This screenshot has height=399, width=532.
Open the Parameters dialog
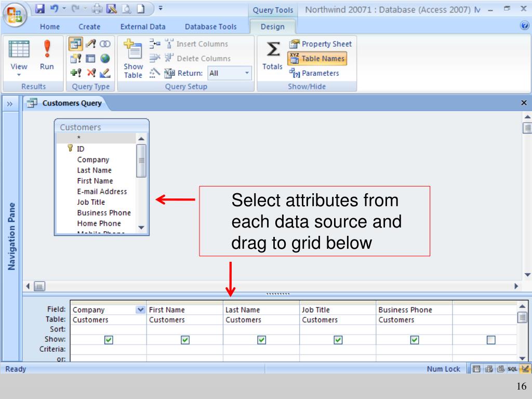tap(314, 73)
